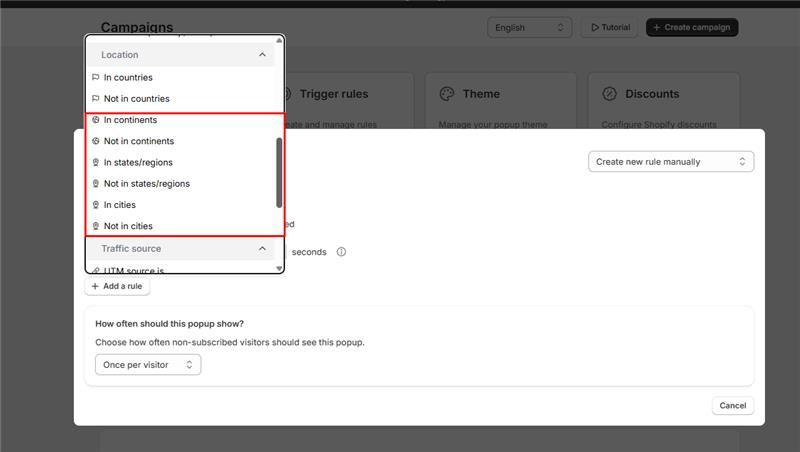The width and height of the screenshot is (800, 452).
Task: Pick 'In states/regions' rule
Action: click(x=180, y=162)
